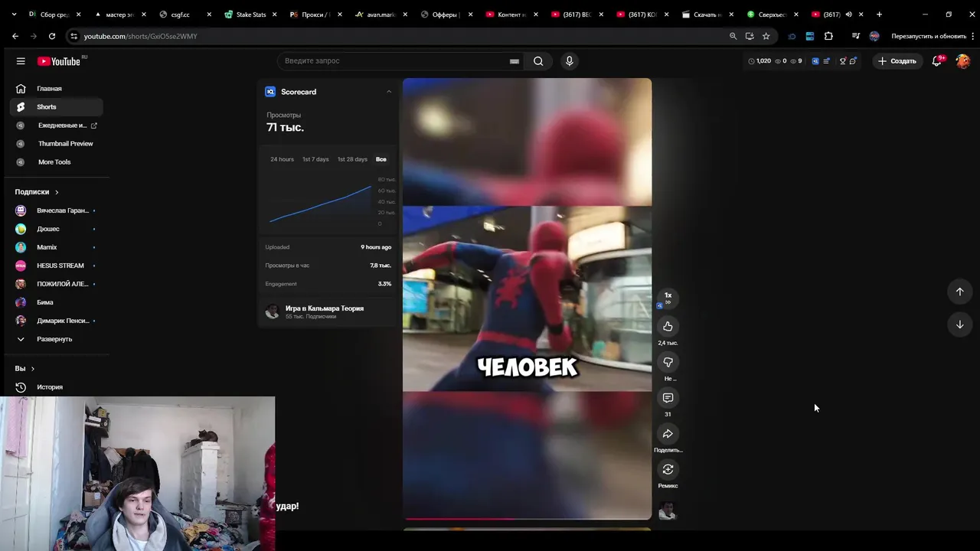Expand the Подписки section chevron

[57, 192]
